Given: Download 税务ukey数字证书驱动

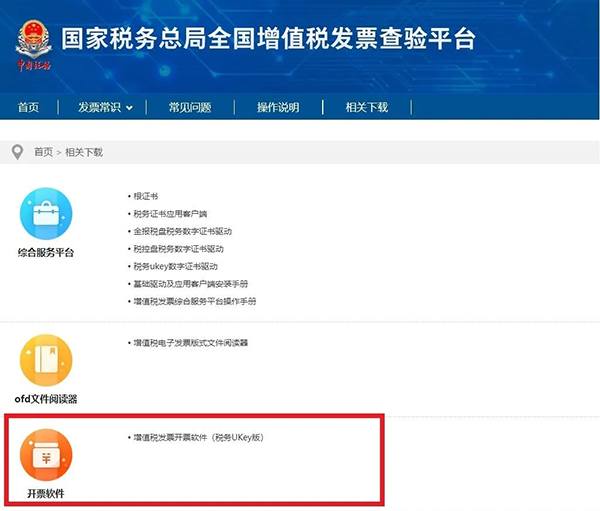Looking at the screenshot, I should 176,266.
